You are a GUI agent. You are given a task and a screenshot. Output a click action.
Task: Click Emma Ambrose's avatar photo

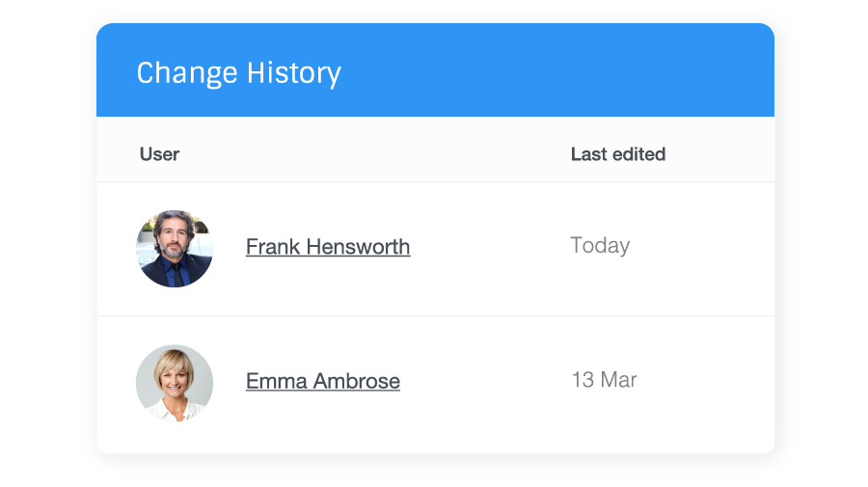[175, 383]
